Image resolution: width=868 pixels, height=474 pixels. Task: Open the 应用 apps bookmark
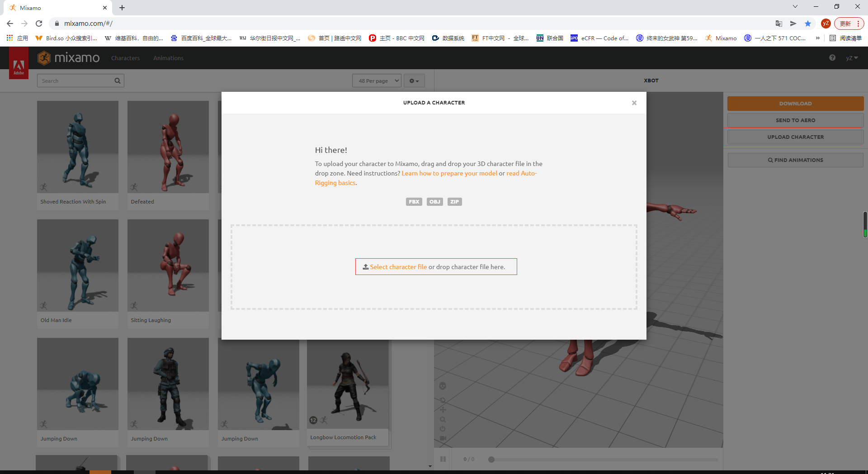pyautogui.click(x=17, y=38)
